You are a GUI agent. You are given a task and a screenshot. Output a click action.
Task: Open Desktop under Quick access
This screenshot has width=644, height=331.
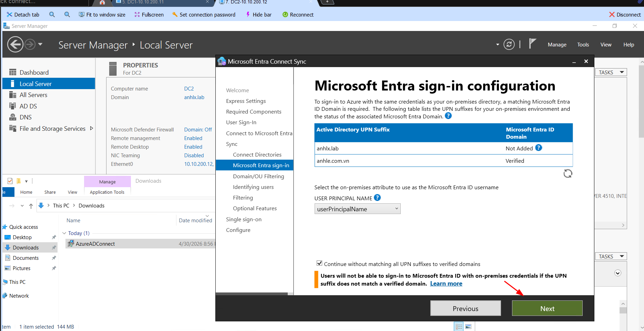tap(22, 237)
